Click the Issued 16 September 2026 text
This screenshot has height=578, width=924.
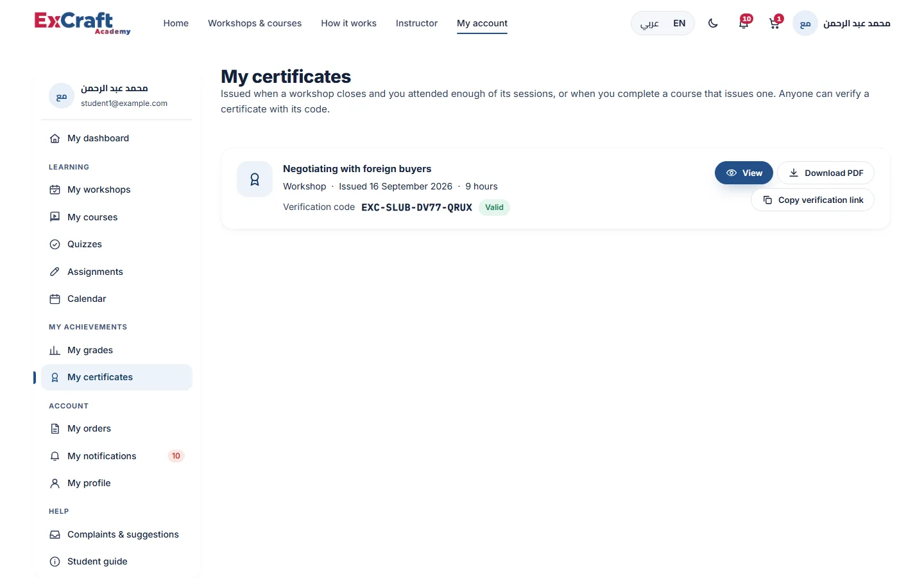(395, 186)
